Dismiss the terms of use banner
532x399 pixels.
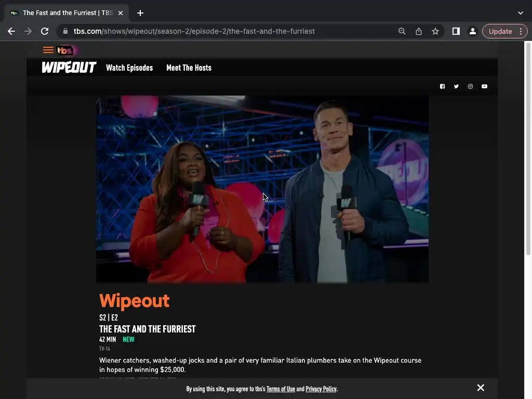pos(481,388)
